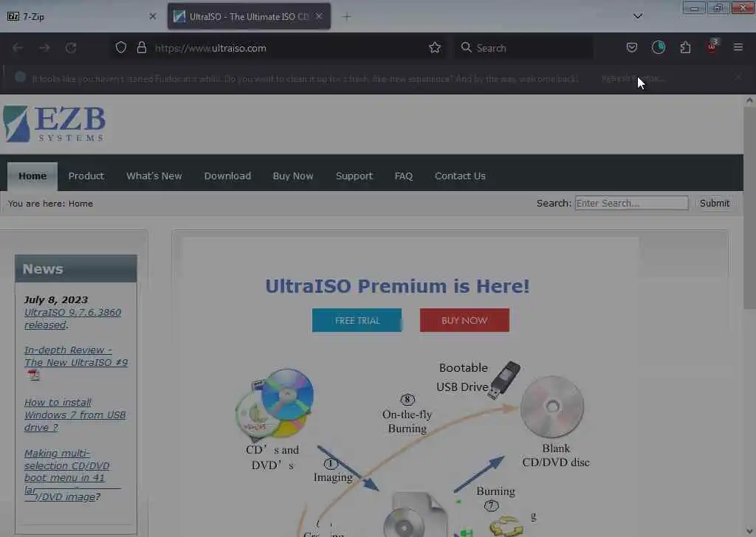Viewport: 756px width, 537px height.
Task: Click the bootable USB drive image
Action: pos(504,379)
